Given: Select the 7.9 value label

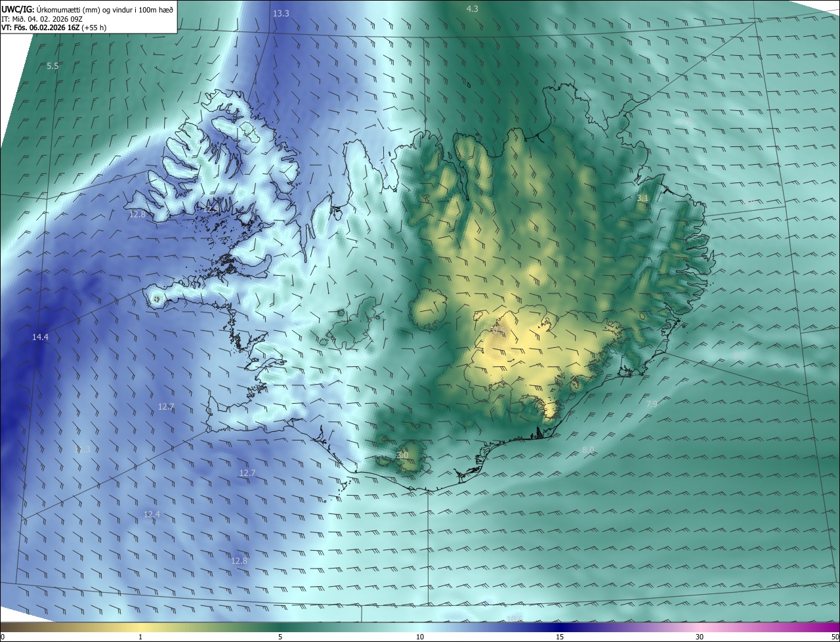Looking at the screenshot, I should pyautogui.click(x=651, y=404).
